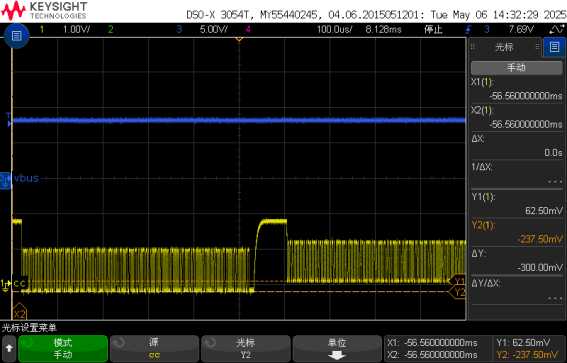Image resolution: width=567 pixels, height=363 pixels.
Task: Toggle channel 2 indicator in top bar
Action: (110, 29)
